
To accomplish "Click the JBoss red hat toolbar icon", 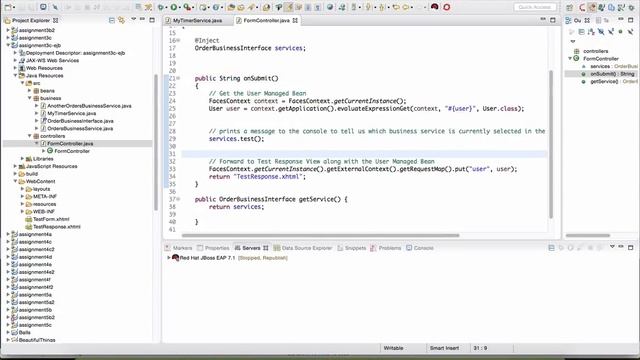I will pyautogui.click(x=435, y=7).
